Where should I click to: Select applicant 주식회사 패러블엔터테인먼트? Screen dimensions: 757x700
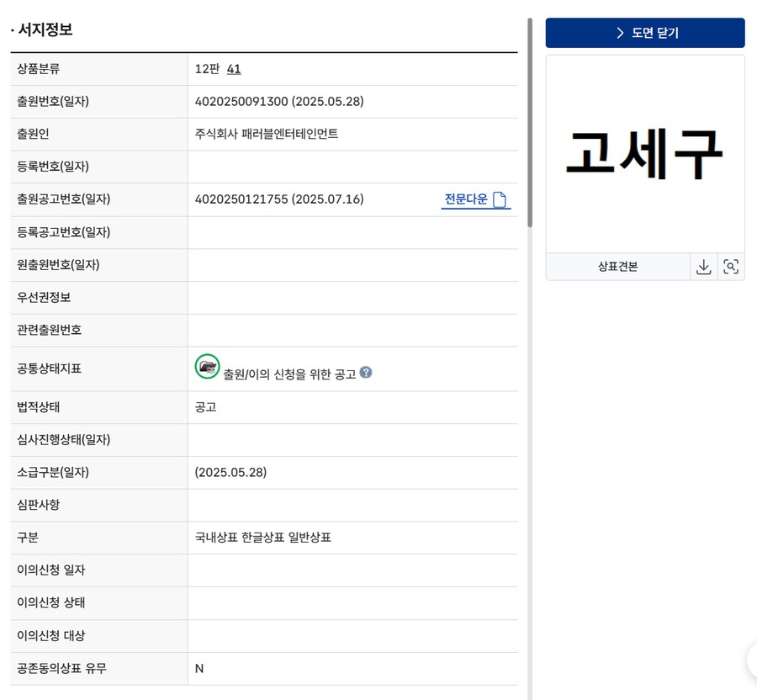pyautogui.click(x=267, y=134)
